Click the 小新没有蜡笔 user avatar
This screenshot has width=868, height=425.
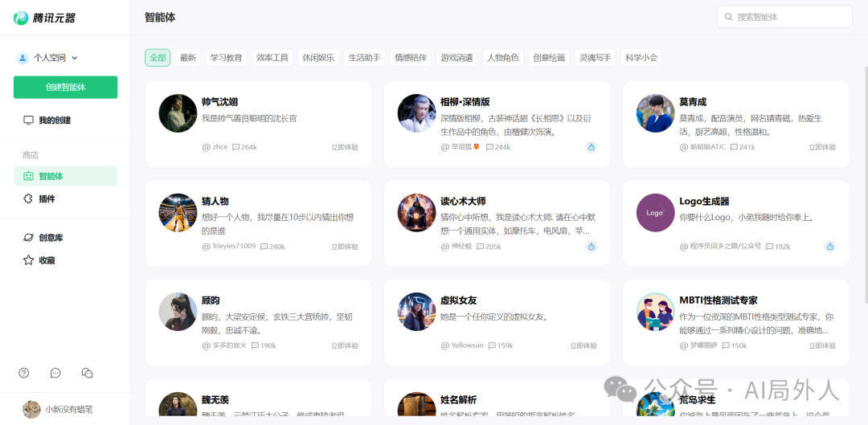click(x=31, y=410)
